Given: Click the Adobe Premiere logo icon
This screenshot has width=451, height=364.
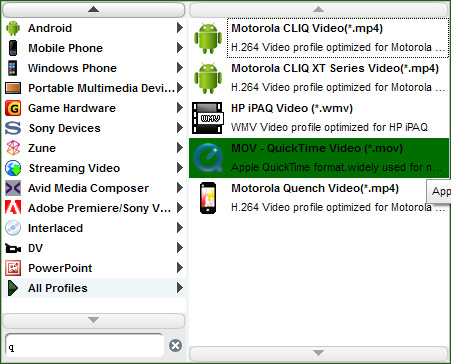Looking at the screenshot, I should coord(13,208).
